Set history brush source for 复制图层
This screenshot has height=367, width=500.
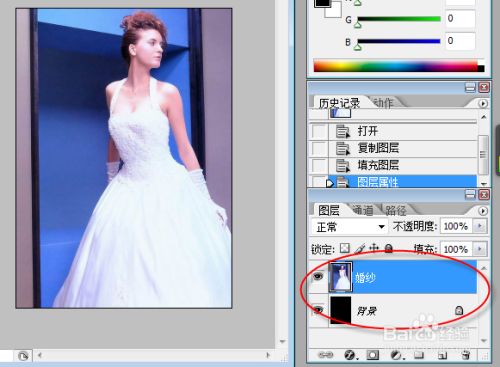(x=319, y=148)
